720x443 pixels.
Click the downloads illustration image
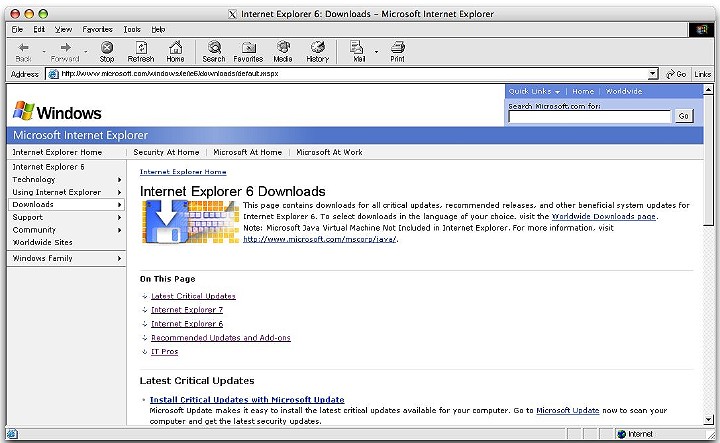pyautogui.click(x=190, y=222)
